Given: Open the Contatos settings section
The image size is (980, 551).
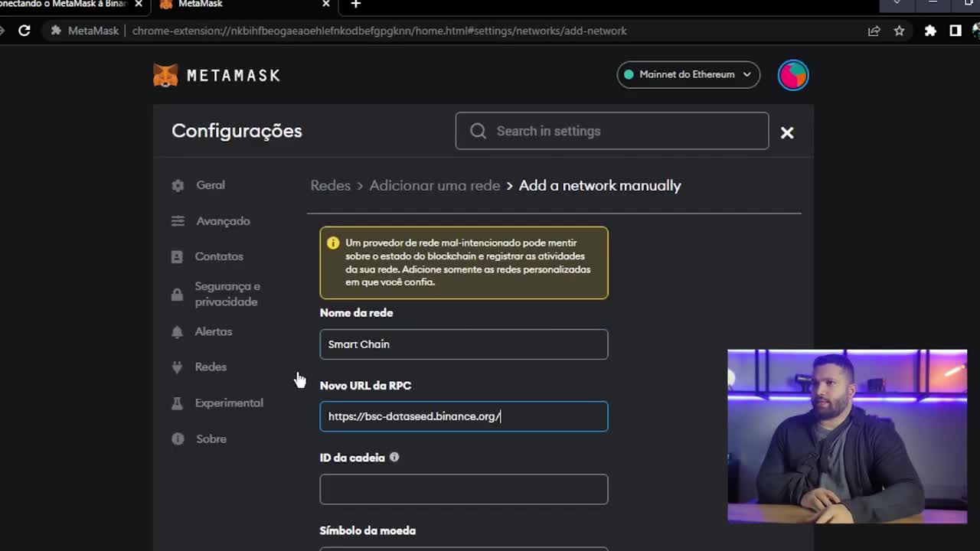Looking at the screenshot, I should (x=219, y=256).
